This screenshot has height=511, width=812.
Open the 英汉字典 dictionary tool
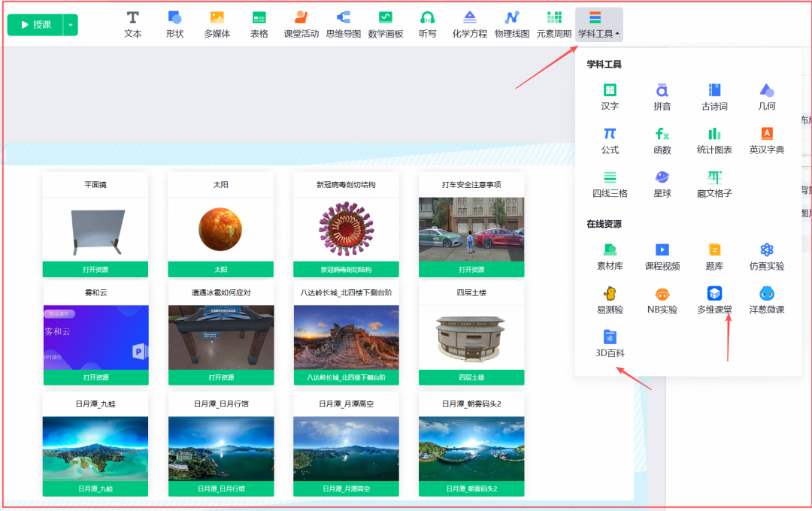click(x=766, y=141)
